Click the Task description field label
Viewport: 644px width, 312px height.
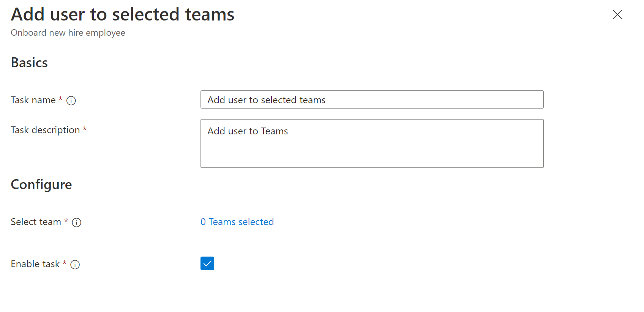click(x=45, y=130)
